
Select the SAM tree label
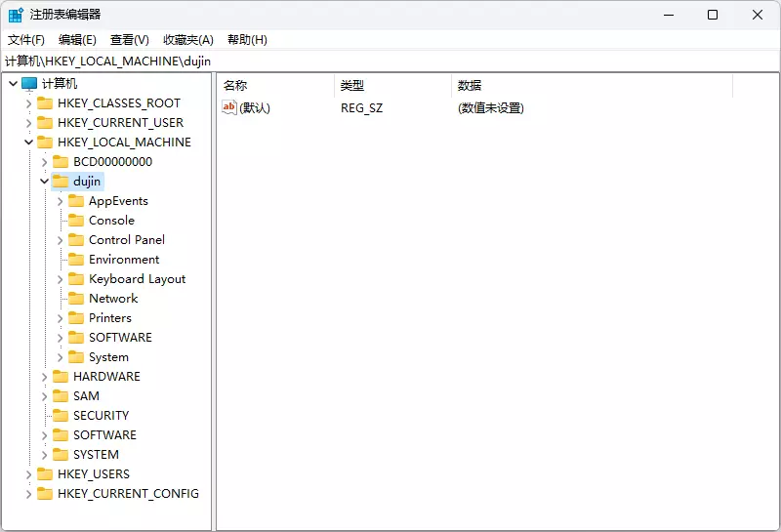click(x=86, y=396)
